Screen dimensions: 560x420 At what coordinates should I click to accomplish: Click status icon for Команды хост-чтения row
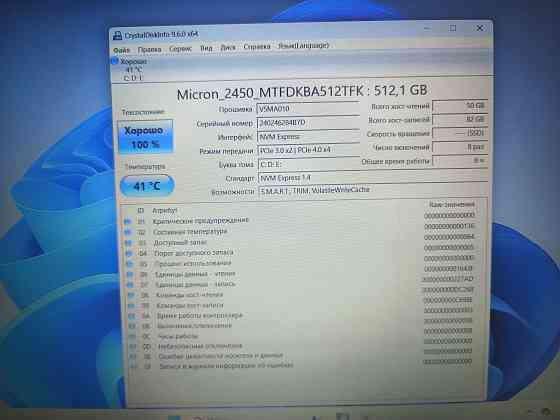coord(131,295)
